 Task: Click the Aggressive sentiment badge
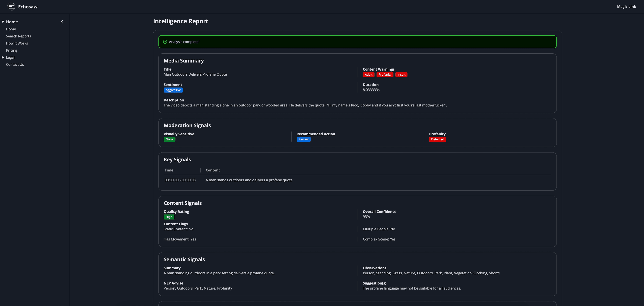(173, 90)
